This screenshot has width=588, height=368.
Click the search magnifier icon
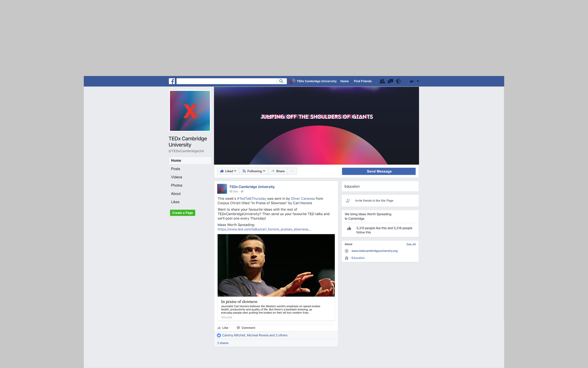tap(281, 81)
